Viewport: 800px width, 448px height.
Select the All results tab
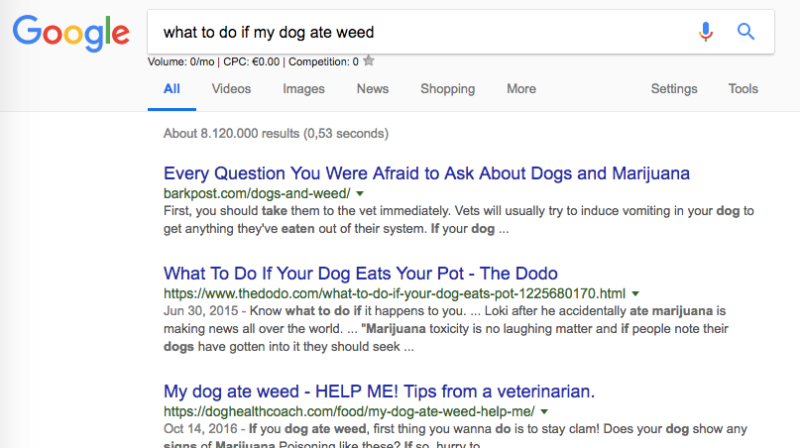(172, 89)
